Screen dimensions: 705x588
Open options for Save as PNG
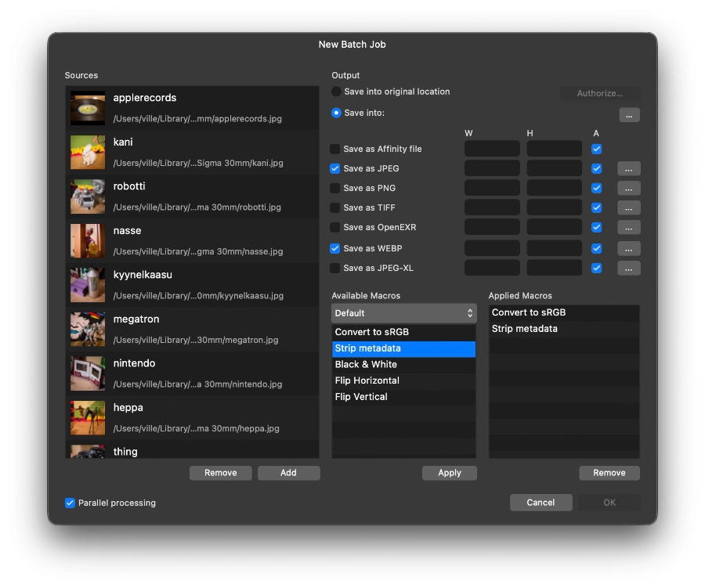pos(628,188)
